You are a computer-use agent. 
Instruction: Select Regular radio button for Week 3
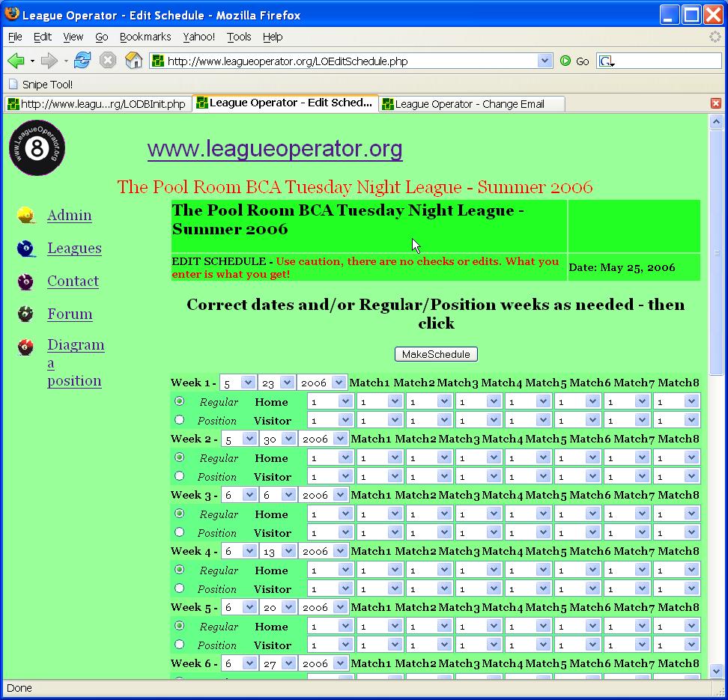(179, 514)
